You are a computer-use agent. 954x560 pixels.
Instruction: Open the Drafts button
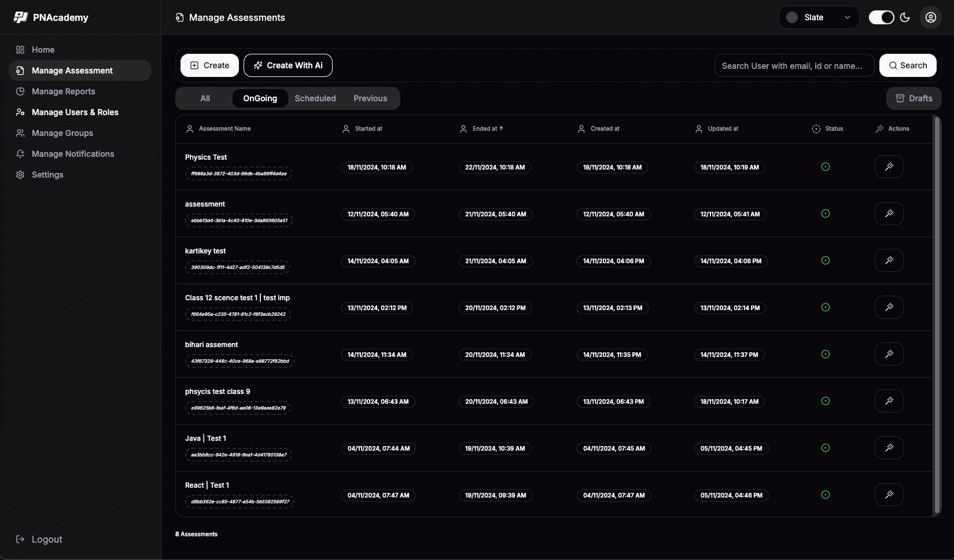pos(914,98)
